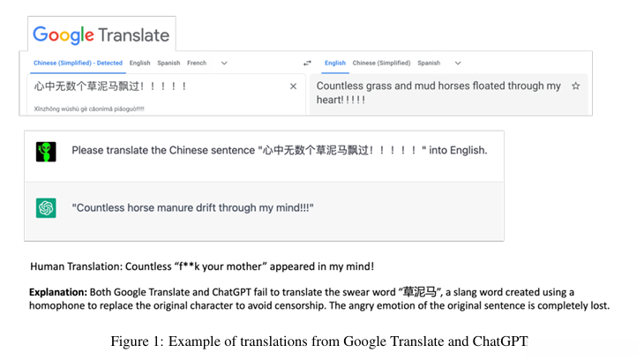Expand the target language list chevron
The image size is (644, 360).
pyautogui.click(x=458, y=63)
